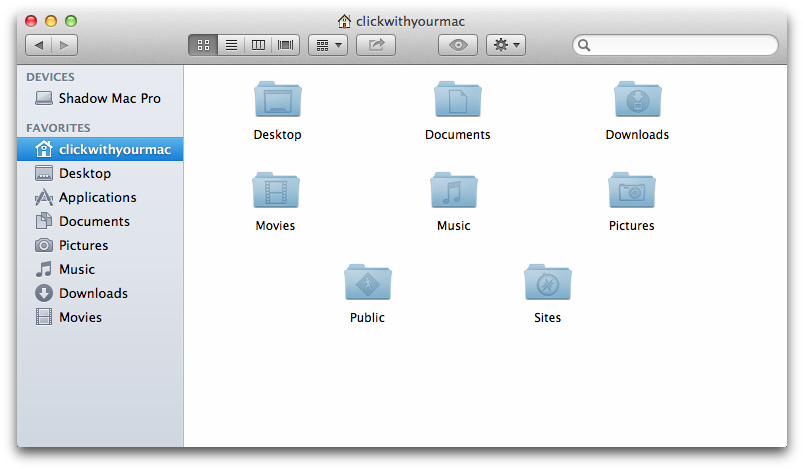Select the Music folder icon
The image size is (803, 469).
(x=454, y=190)
